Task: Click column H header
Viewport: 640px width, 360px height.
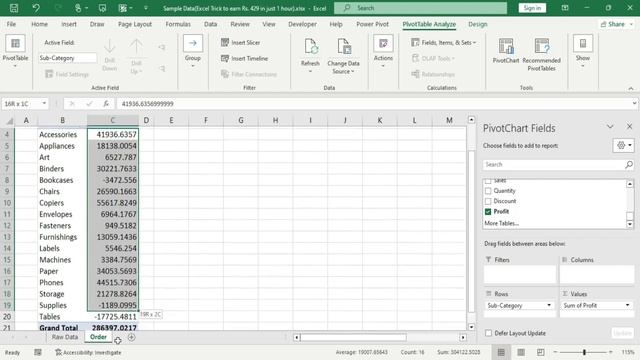Action: [276, 120]
